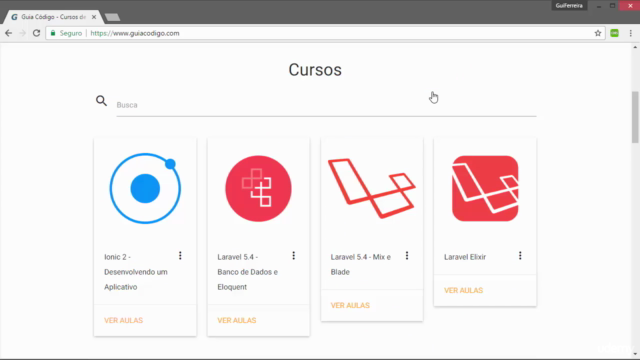
Task: Click the search magnifier icon
Action: coord(101,101)
